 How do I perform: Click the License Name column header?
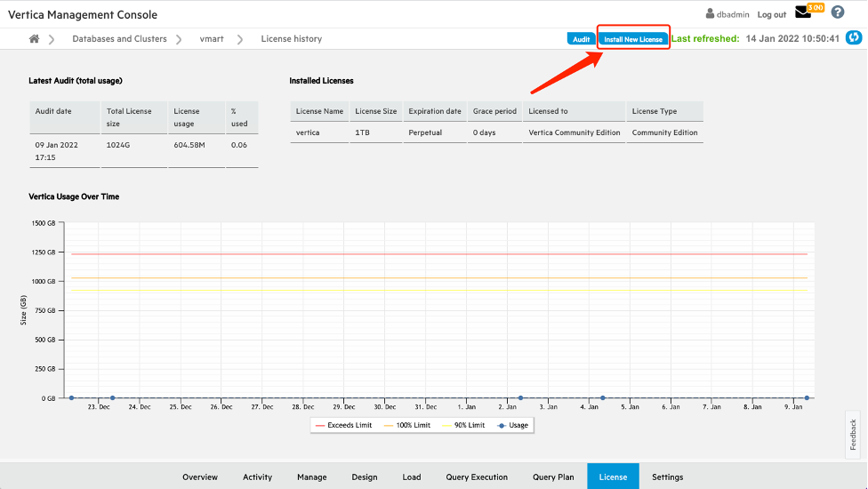pos(319,111)
